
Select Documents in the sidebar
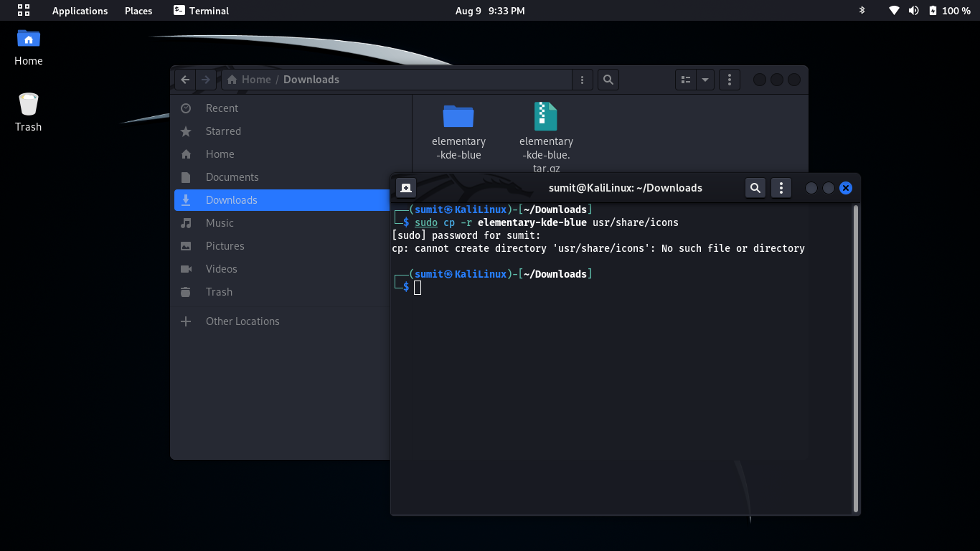tap(232, 177)
